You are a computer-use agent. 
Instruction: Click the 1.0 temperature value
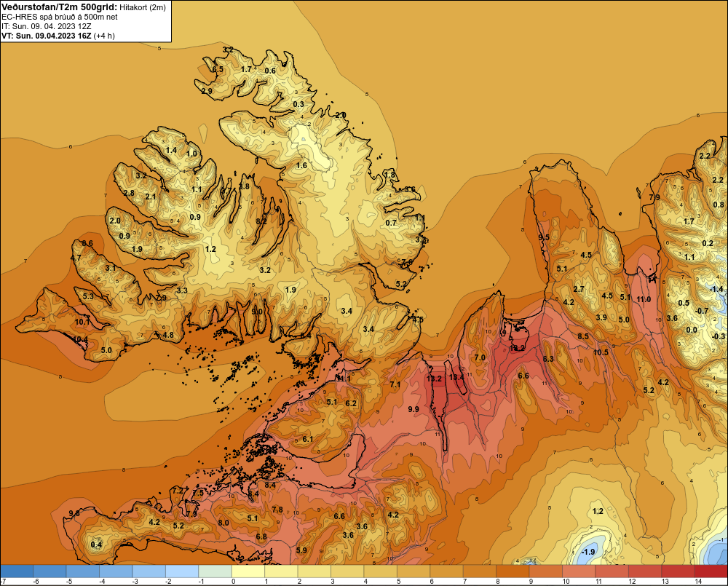pyautogui.click(x=191, y=154)
